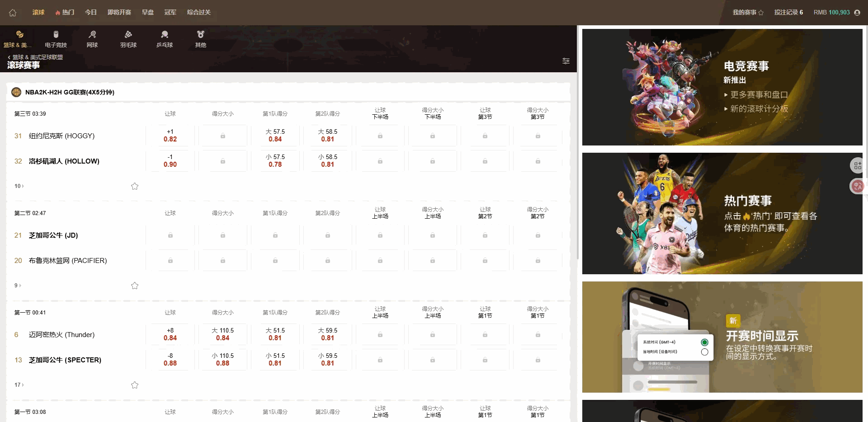This screenshot has width=868, height=422.
Task: Expand the 9 more markets for Bulls JD match
Action: coord(18,286)
